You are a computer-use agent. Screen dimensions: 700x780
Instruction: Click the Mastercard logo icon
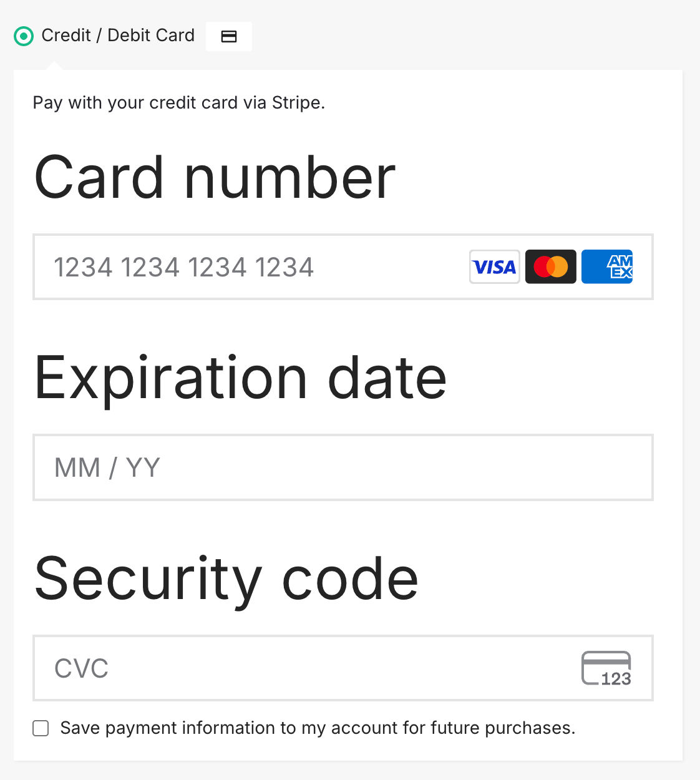(x=550, y=267)
